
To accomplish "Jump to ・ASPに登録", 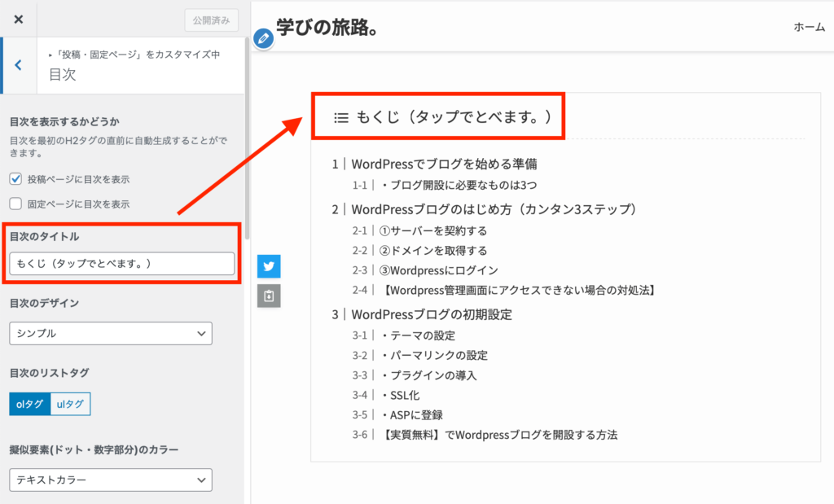I will coord(411,414).
